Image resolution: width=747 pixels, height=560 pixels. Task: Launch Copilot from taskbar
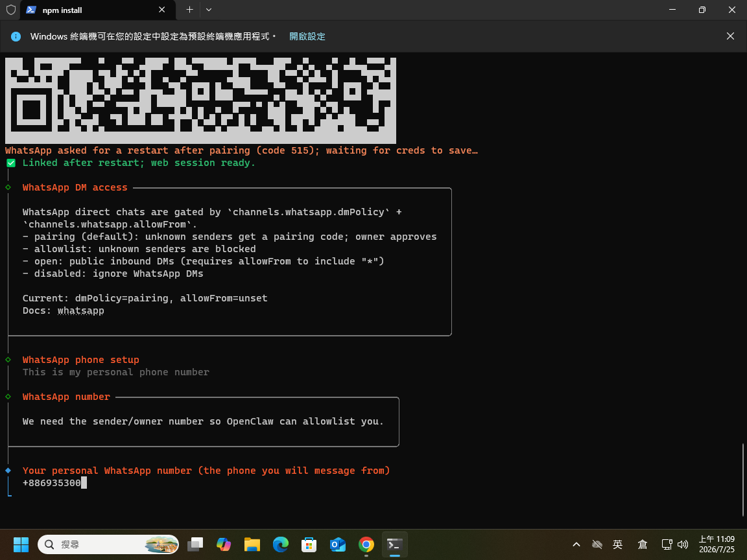(x=224, y=544)
